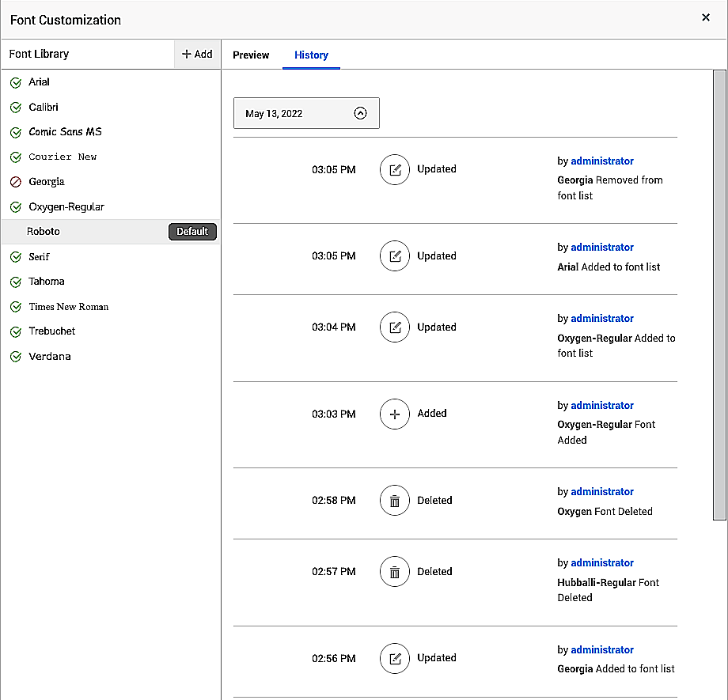Click the edit icon for Georgia Added entry
The image size is (728, 700).
click(x=394, y=658)
